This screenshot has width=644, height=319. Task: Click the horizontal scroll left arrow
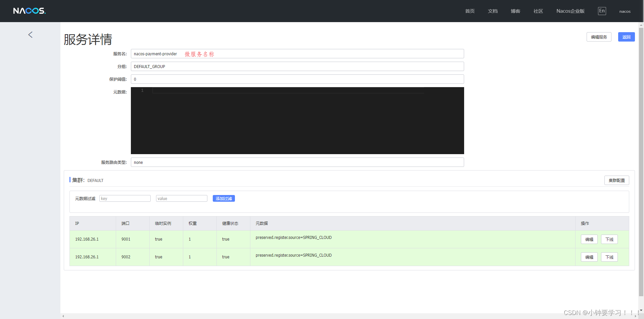click(x=63, y=316)
